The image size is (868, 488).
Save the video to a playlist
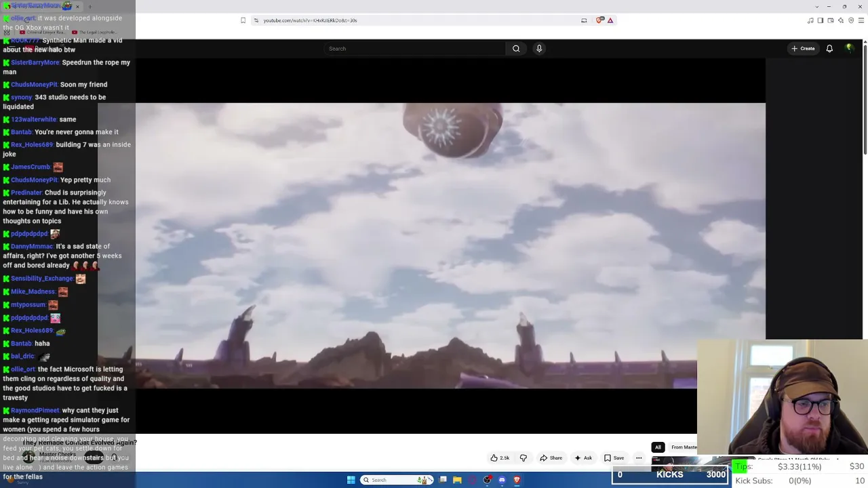point(614,458)
